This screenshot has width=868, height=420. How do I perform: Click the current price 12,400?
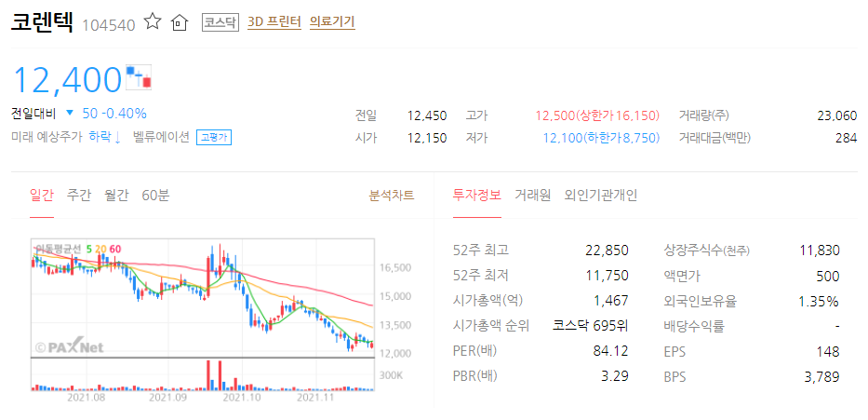pos(67,79)
